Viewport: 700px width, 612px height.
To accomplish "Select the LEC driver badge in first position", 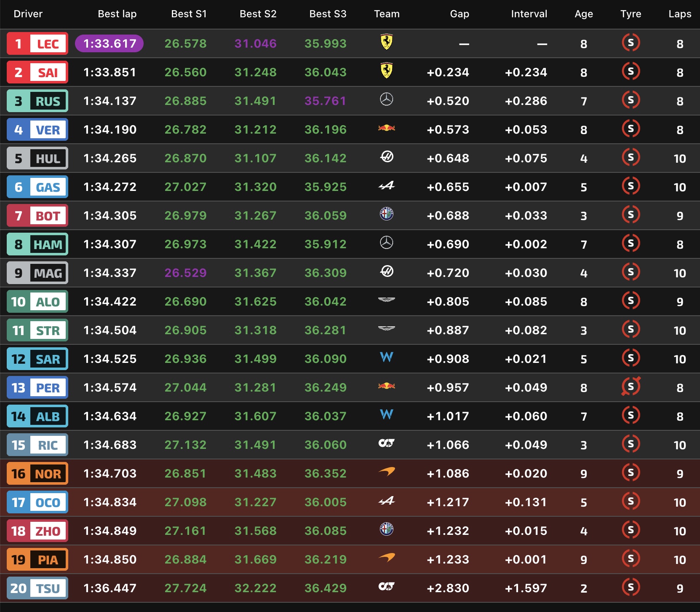I will 37,44.
